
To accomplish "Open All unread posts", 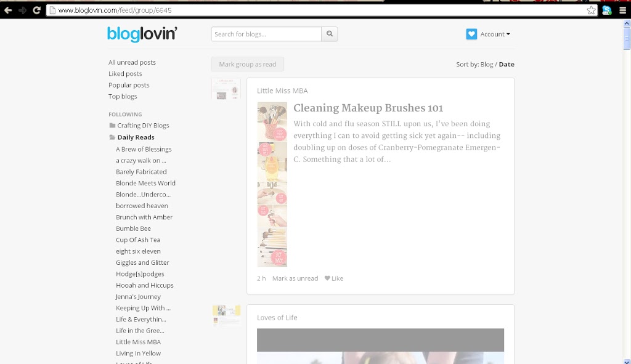I will (x=132, y=62).
